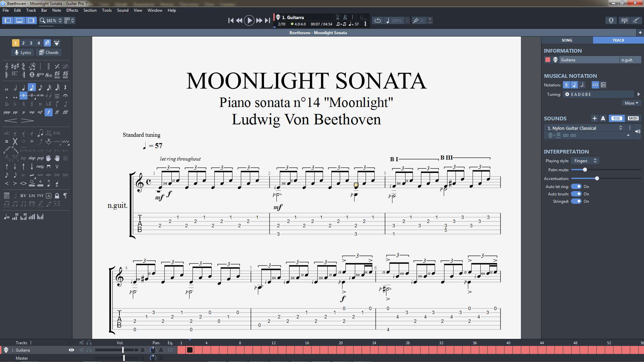Expand the More options dropdown
The image size is (644, 362).
631,103
